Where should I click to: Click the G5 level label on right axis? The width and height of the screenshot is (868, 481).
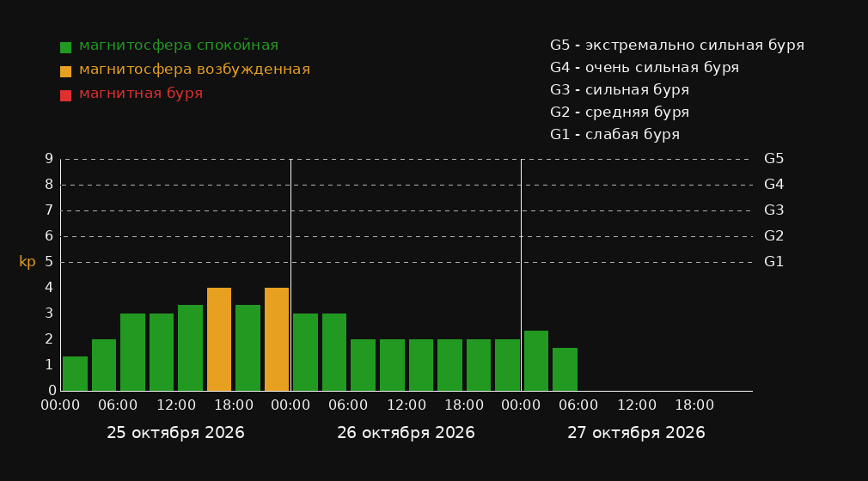point(773,159)
